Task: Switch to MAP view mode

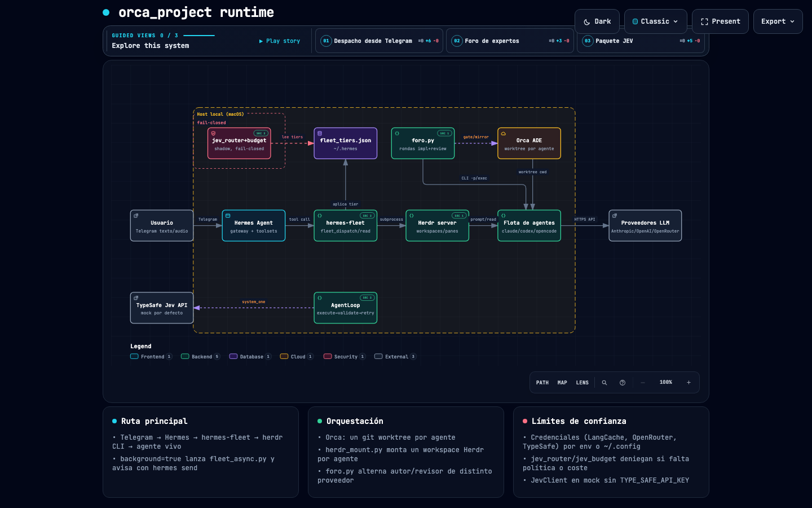Action: [562, 383]
